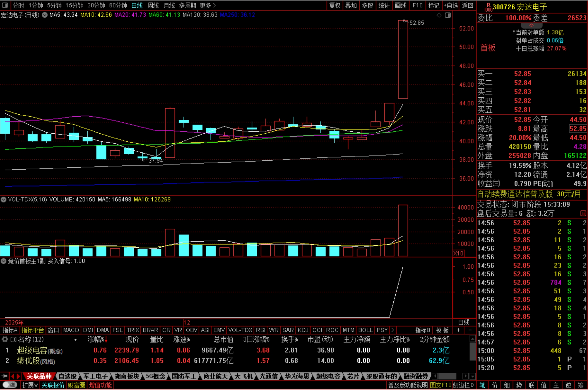This screenshot has height=390, width=588.
Task: Expand the 更多 periods dropdown
Action: click(208, 5)
